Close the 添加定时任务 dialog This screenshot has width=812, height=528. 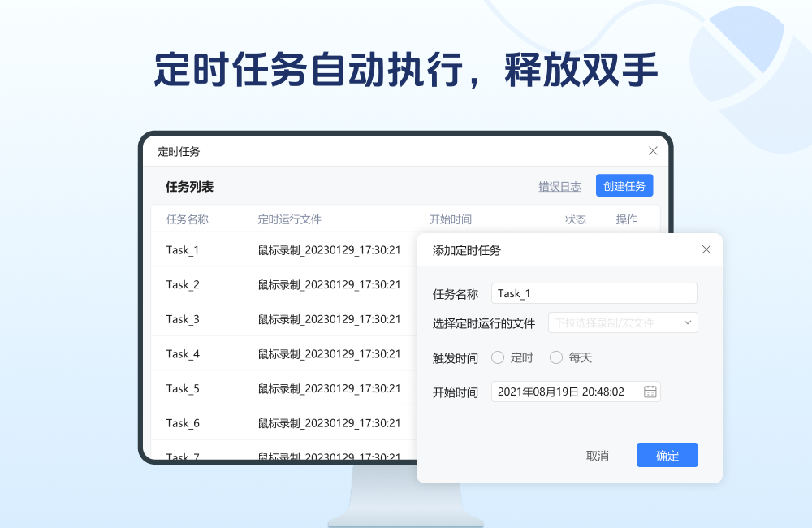coord(706,249)
